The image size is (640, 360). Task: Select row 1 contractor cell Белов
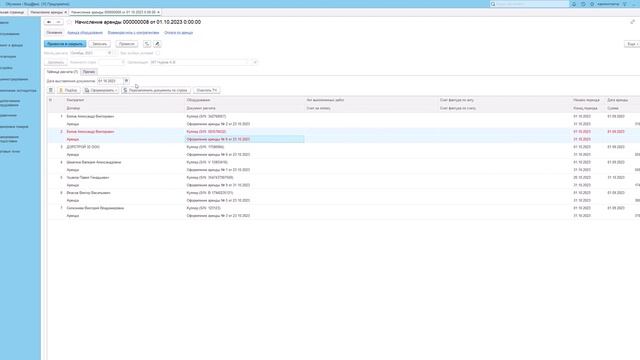[90, 116]
